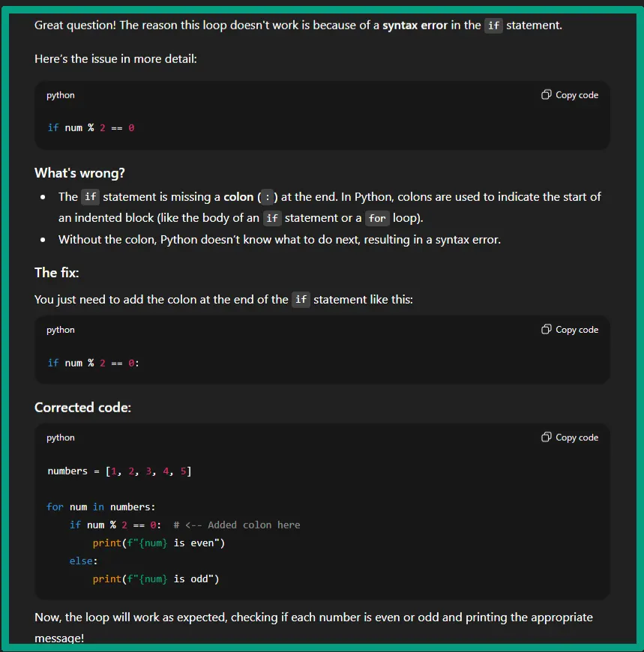Click the 'Corrected code:' heading
Screen dimensions: 644x652
pyautogui.click(x=82, y=407)
